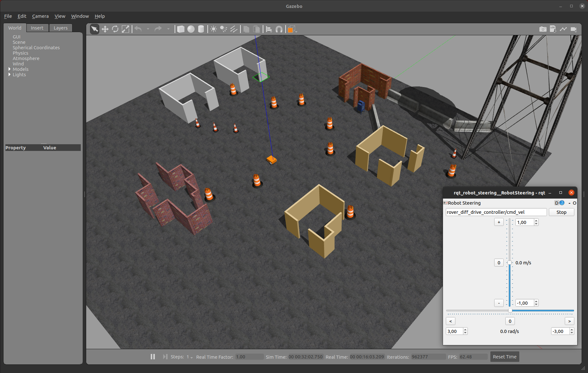Activate the Rotate mode tool

click(x=115, y=29)
